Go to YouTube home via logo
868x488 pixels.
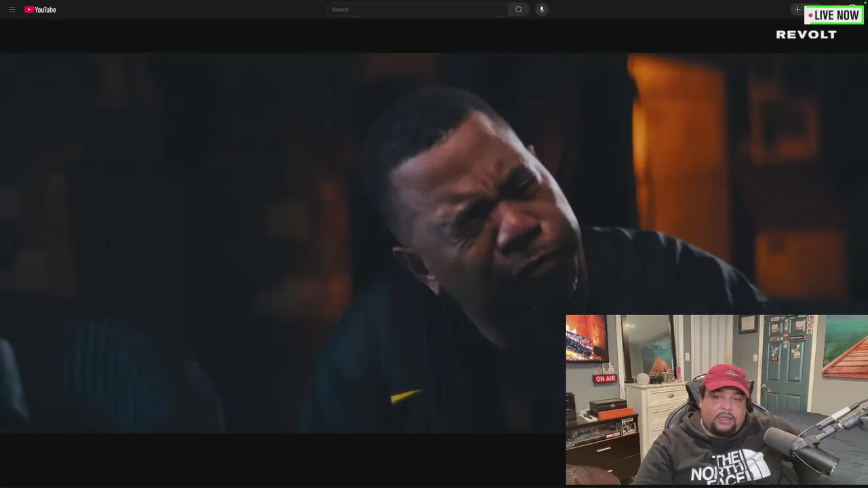(x=40, y=9)
